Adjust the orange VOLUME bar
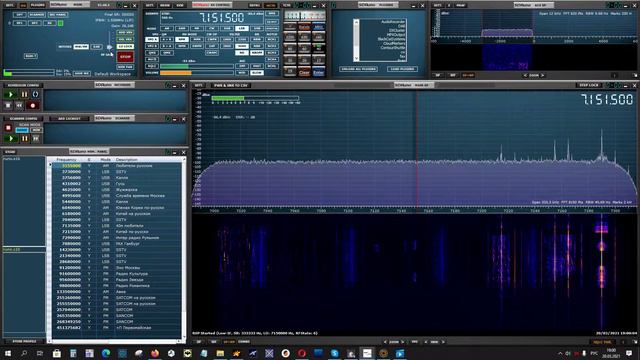Screen dimensions: 640x360 tap(196, 73)
